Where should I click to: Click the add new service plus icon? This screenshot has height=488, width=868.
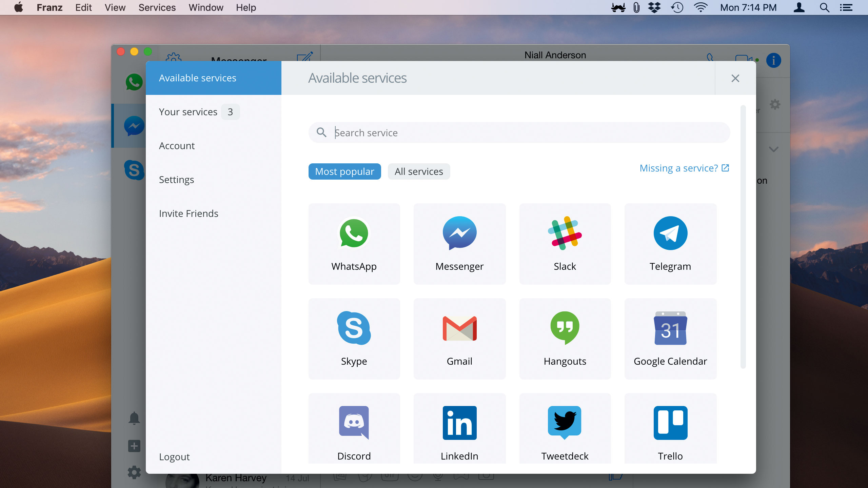pyautogui.click(x=134, y=446)
